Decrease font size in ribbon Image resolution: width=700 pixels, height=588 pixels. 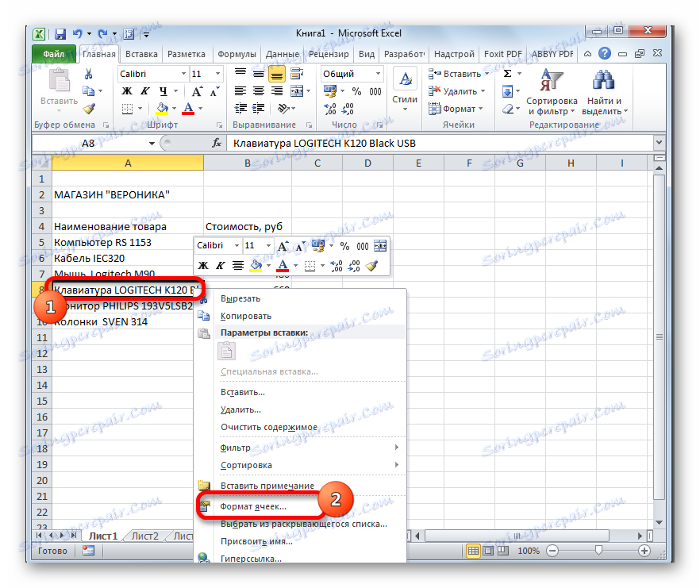pyautogui.click(x=215, y=91)
